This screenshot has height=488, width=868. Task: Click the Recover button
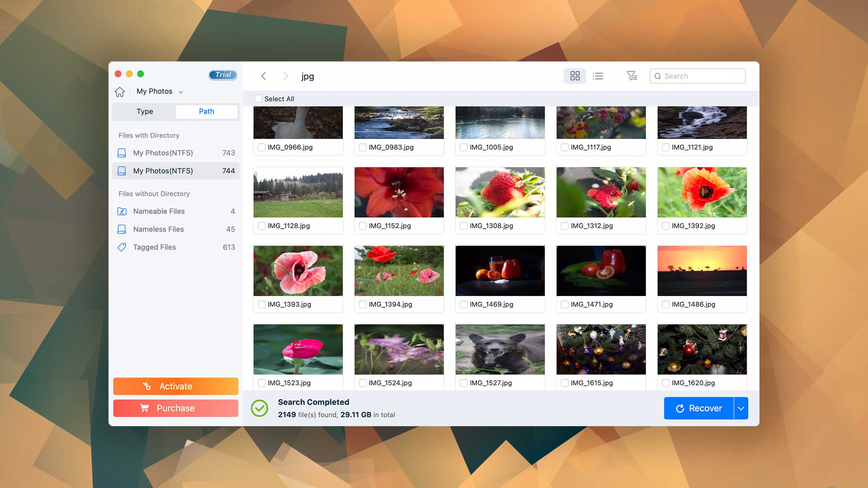pyautogui.click(x=699, y=408)
